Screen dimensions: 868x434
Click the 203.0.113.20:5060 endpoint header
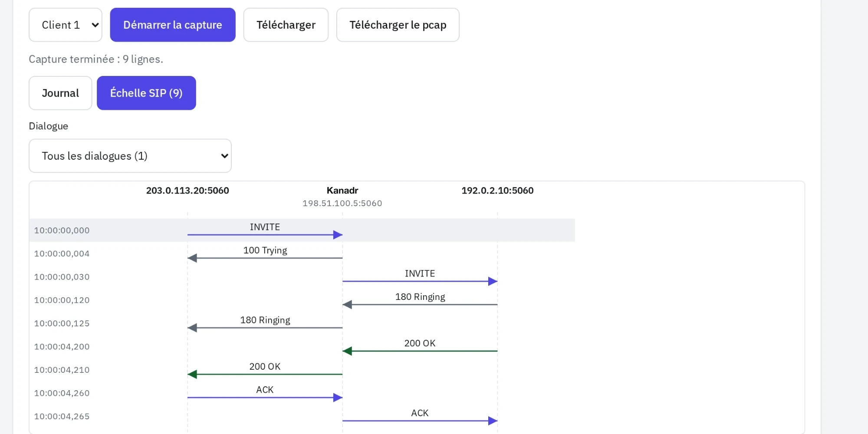[187, 191]
